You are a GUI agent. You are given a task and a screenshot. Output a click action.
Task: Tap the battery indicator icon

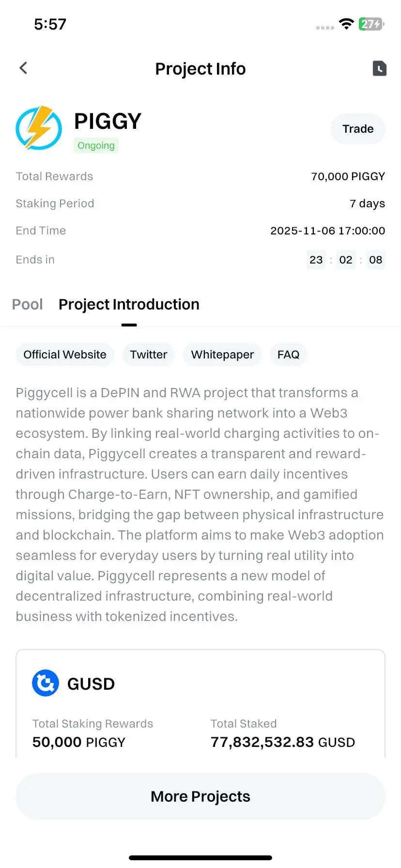(x=371, y=24)
